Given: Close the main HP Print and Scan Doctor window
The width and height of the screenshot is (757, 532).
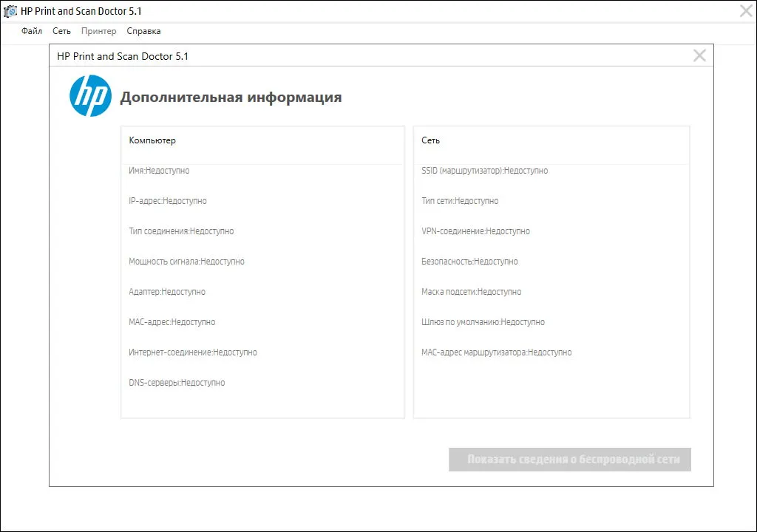Looking at the screenshot, I should pyautogui.click(x=747, y=10).
